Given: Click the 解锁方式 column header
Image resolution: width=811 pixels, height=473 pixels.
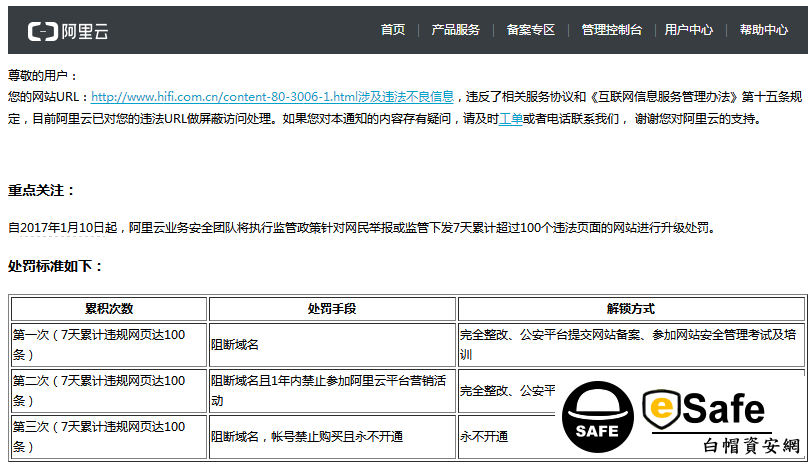Looking at the screenshot, I should [x=631, y=309].
